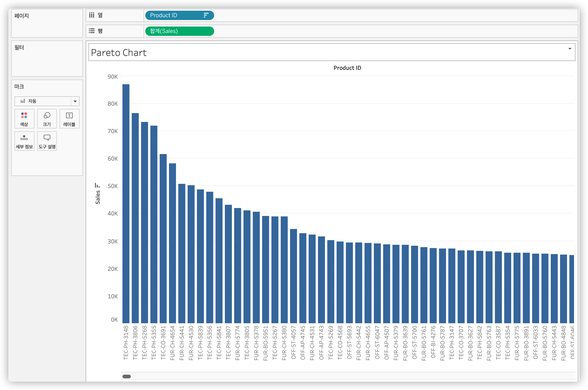
Task: Click the mark type dropdown arrow
Action: [75, 101]
